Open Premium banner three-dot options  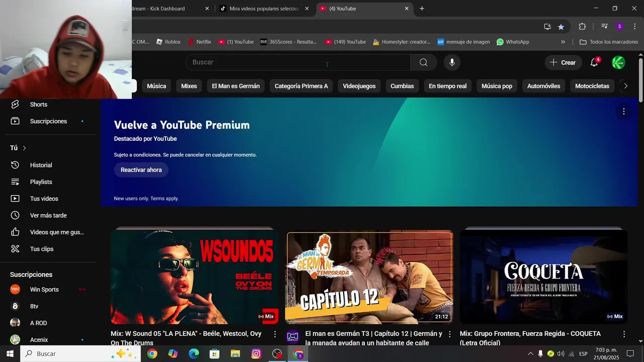point(623,111)
